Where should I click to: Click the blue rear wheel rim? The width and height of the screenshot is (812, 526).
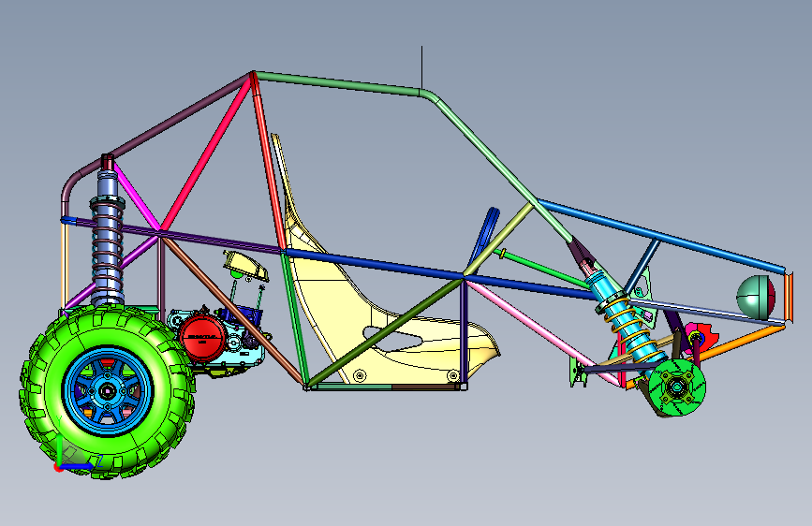pyautogui.click(x=107, y=391)
